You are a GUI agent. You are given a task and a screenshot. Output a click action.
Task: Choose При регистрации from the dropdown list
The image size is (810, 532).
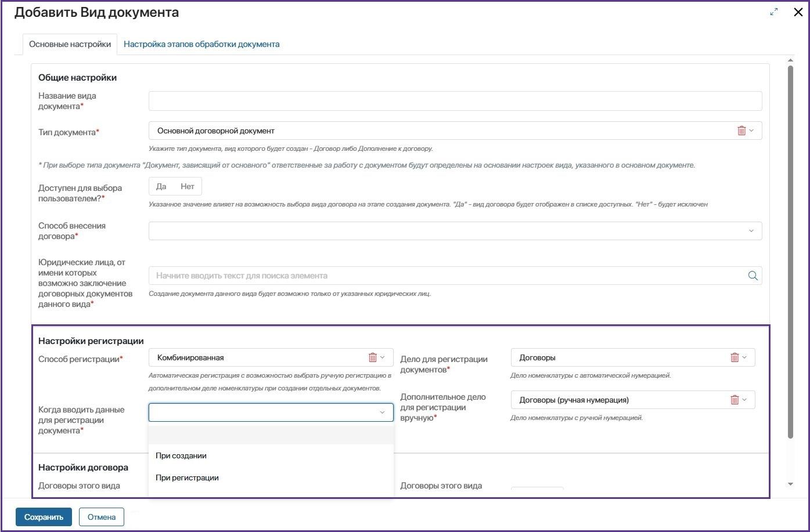click(187, 477)
